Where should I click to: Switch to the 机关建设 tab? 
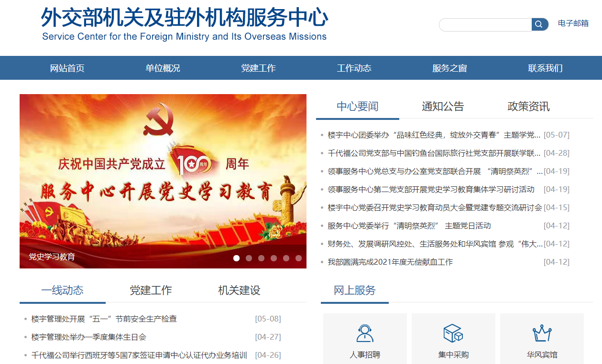(239, 290)
